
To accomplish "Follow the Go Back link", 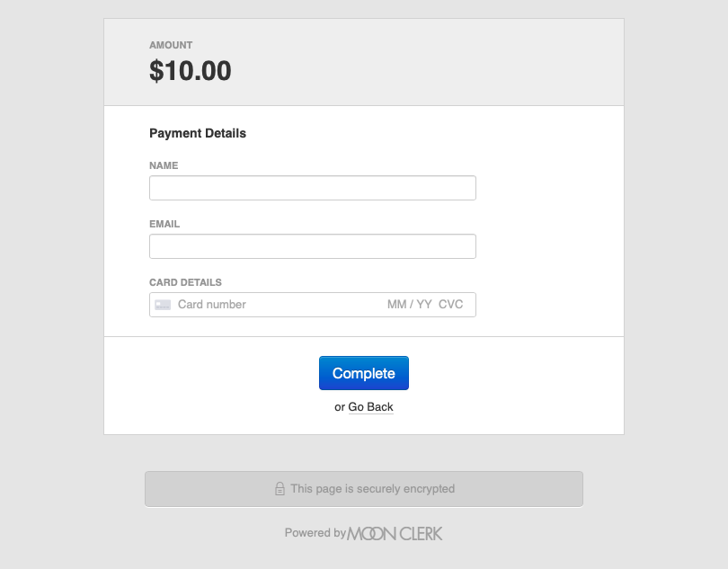I will pyautogui.click(x=371, y=407).
